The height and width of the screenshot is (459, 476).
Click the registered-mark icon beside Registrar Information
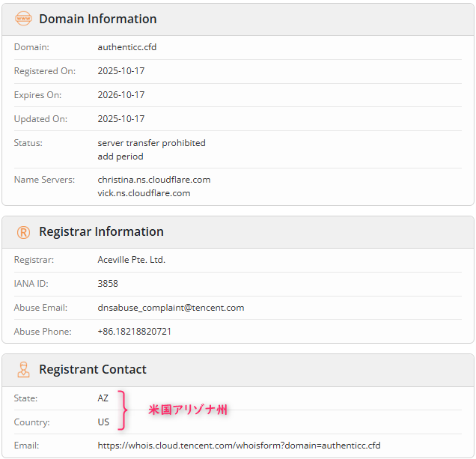coord(24,232)
